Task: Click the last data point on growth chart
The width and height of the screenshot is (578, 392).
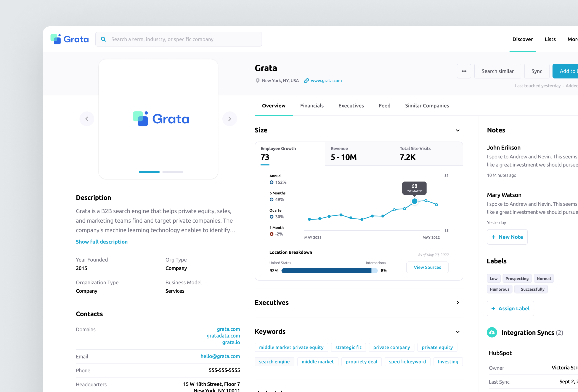Action: pos(436,205)
